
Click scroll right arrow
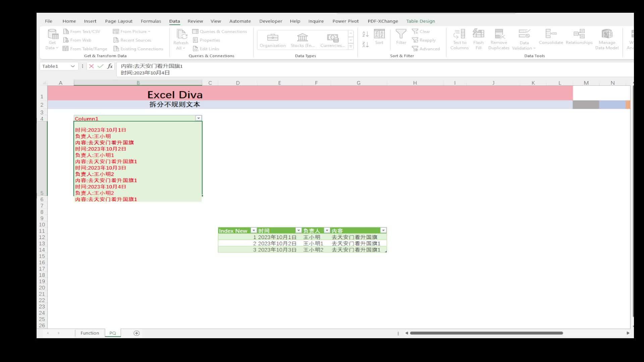[628, 333]
